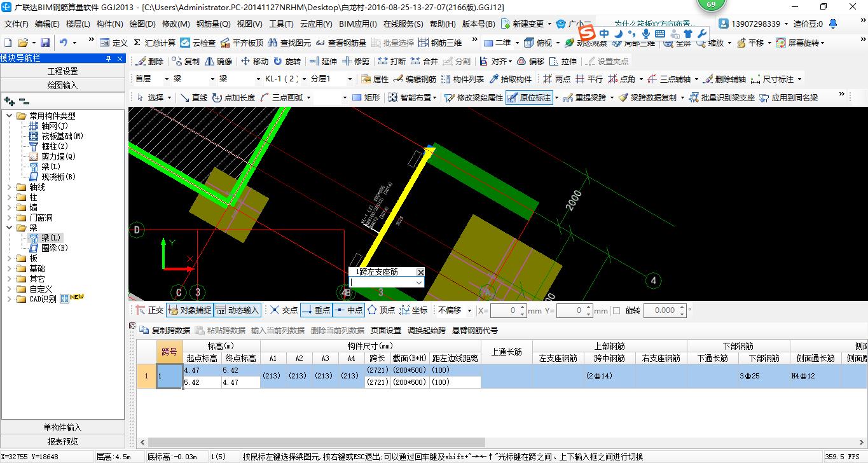Click 钢筋三维 rebar 3D view
Screen dimensions: 868x463
[440, 43]
